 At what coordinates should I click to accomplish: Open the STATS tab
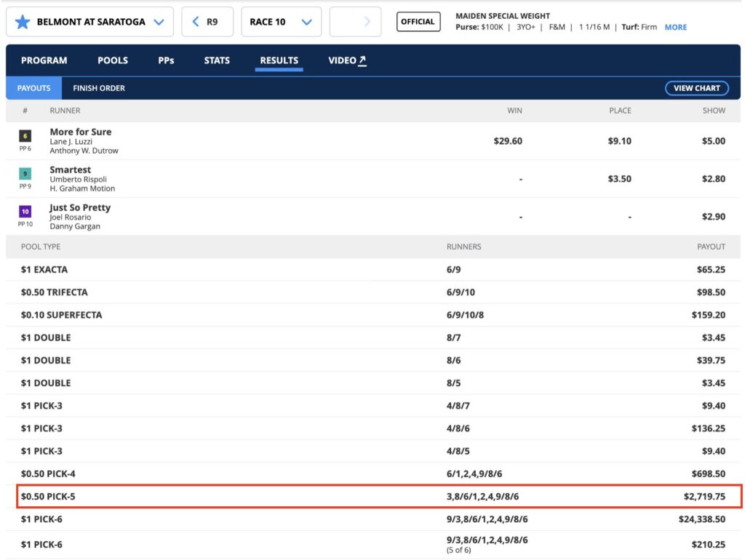pyautogui.click(x=217, y=60)
